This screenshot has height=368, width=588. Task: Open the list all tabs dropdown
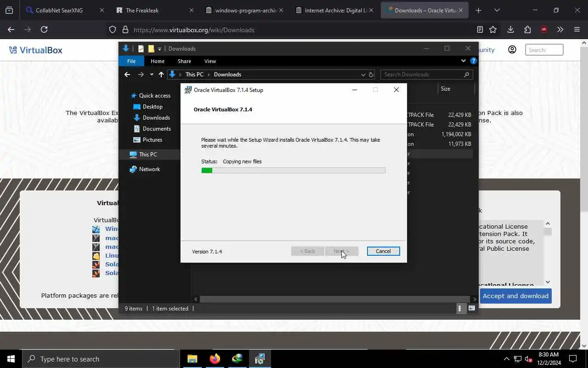pos(497,10)
